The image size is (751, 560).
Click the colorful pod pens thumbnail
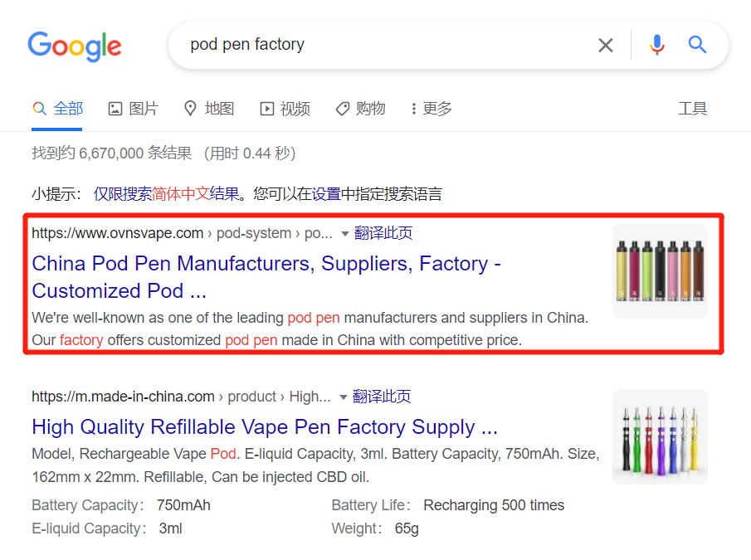coord(660,270)
